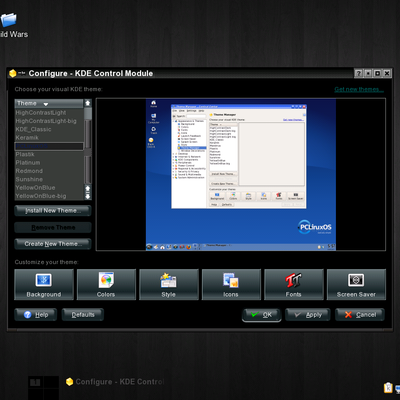Follow the Get new themes link

(x=359, y=89)
